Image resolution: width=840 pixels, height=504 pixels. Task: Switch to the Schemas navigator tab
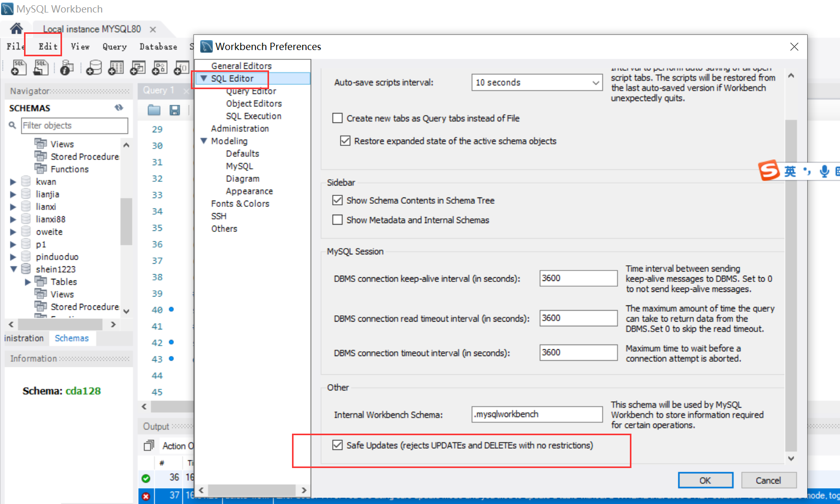click(x=72, y=338)
